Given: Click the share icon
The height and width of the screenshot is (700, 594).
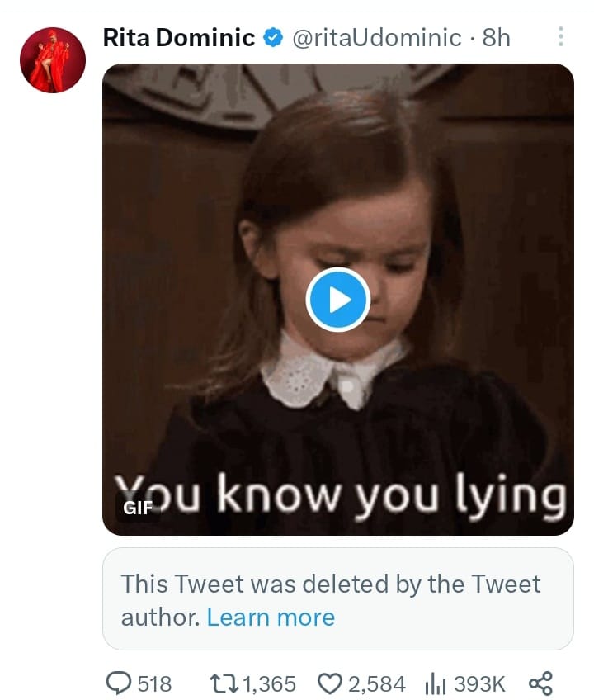Looking at the screenshot, I should (x=539, y=683).
